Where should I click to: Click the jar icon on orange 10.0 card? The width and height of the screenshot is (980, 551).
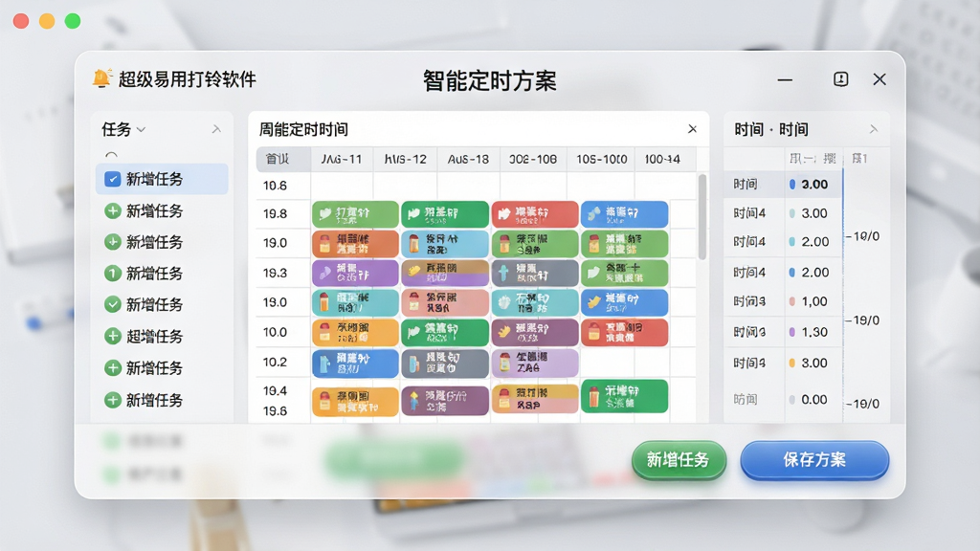[x=325, y=332]
